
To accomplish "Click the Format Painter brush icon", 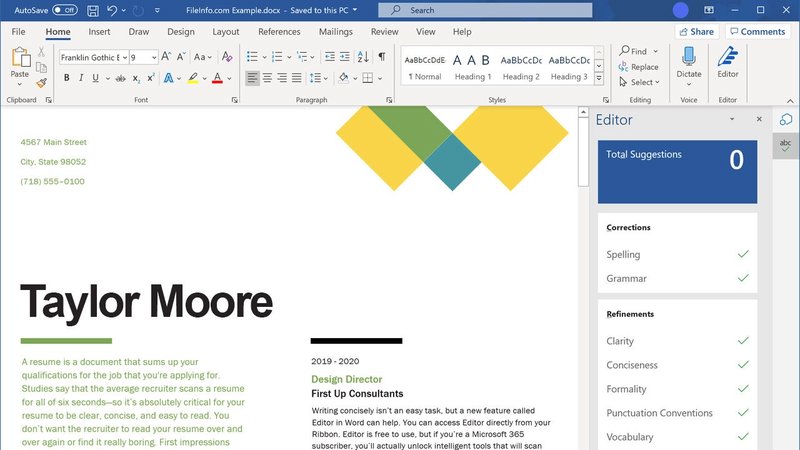I will click(x=41, y=83).
